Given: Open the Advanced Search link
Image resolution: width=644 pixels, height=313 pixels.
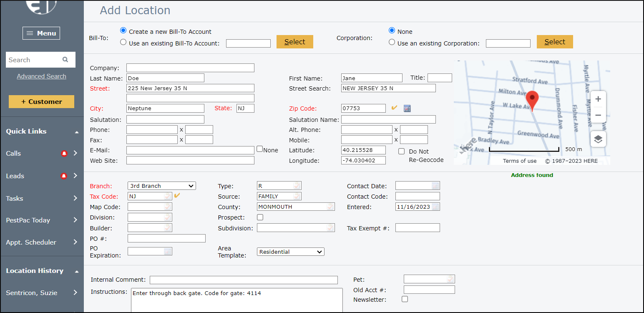Looking at the screenshot, I should [x=41, y=76].
